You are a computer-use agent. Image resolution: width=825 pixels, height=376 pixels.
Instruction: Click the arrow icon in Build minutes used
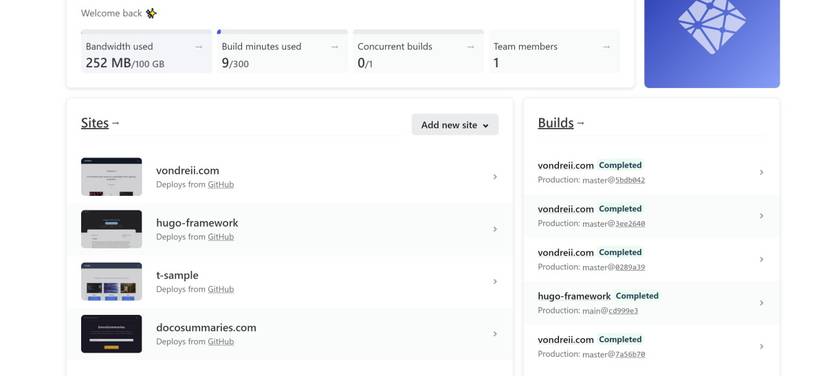pos(334,47)
